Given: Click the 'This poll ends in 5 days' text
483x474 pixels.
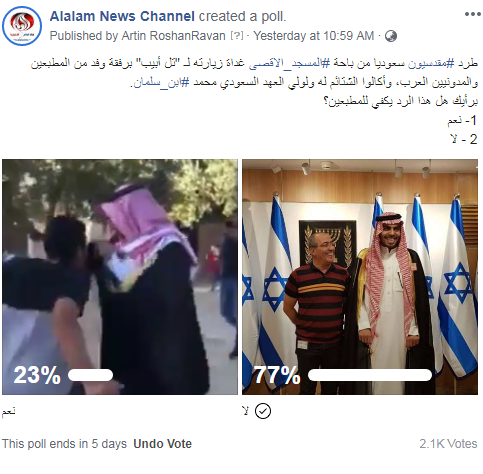Looking at the screenshot, I should pos(64,444).
